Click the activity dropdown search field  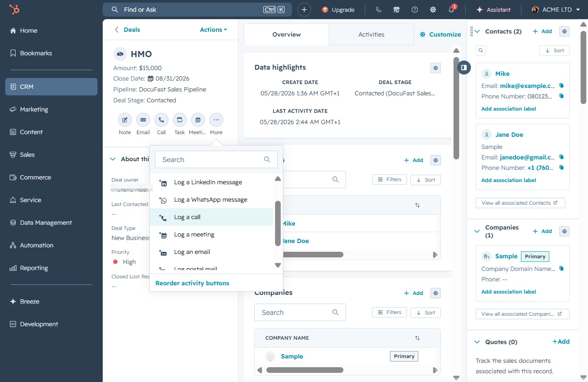click(216, 159)
